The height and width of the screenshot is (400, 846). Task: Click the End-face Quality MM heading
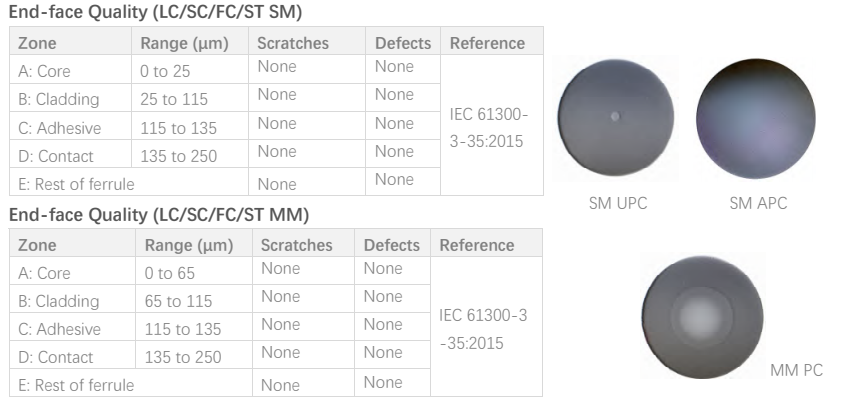click(x=159, y=215)
